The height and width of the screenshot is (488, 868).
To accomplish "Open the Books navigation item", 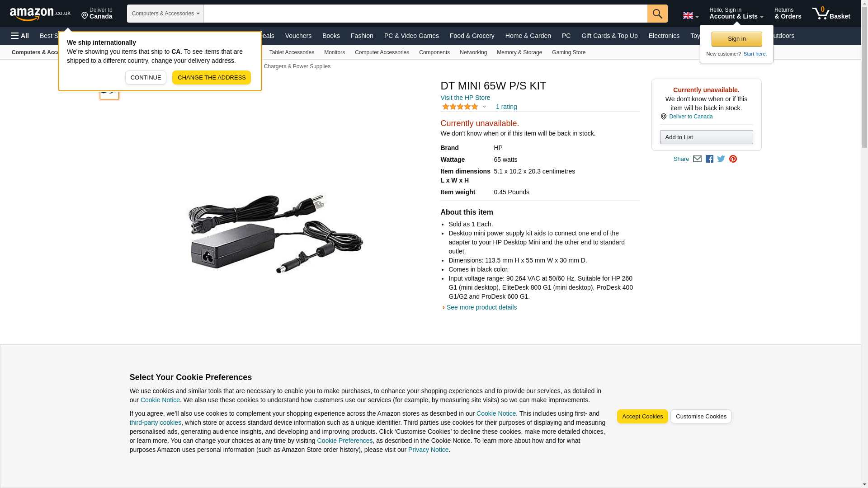I will 331,36.
